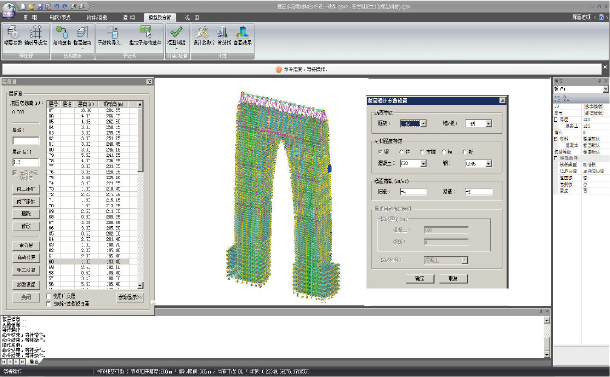The height and width of the screenshot is (377, 610).
Task: Click the dropdown arrow after the quick access icons
Action: (x=94, y=6)
